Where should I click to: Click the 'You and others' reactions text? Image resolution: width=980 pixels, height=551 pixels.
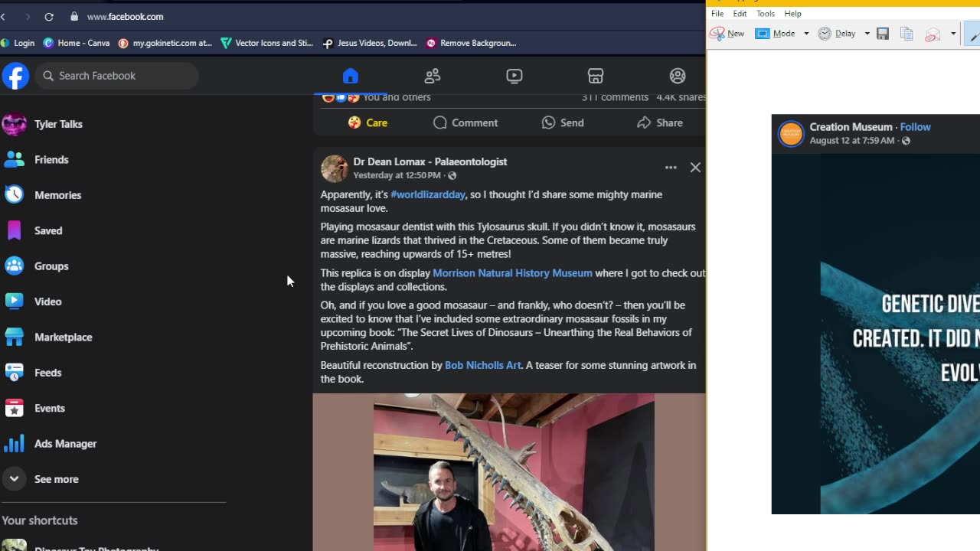pyautogui.click(x=397, y=97)
